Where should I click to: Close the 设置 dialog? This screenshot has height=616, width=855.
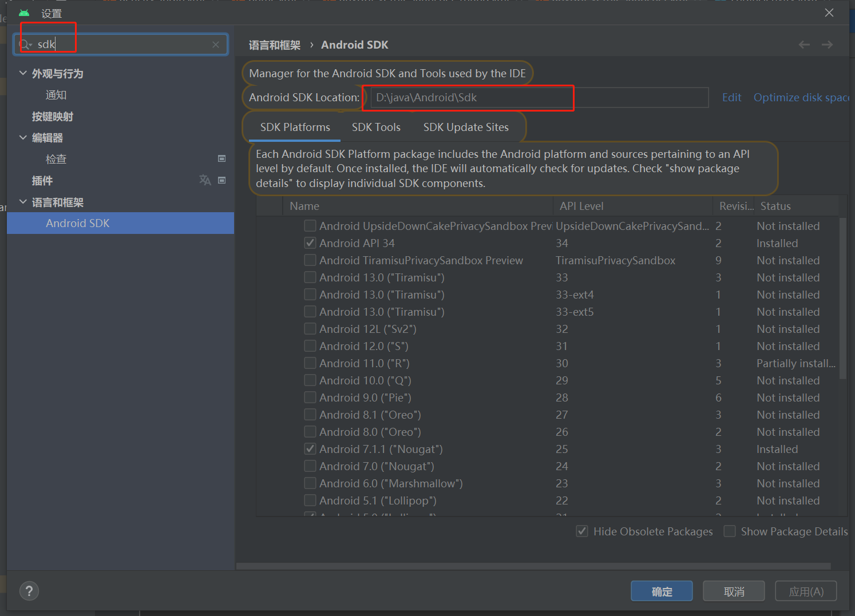pyautogui.click(x=829, y=13)
